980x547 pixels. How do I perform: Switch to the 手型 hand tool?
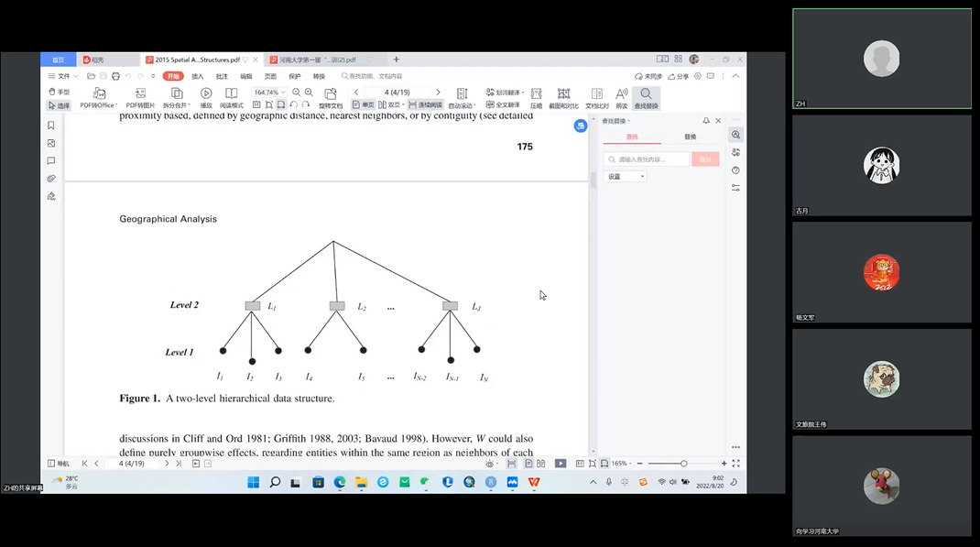[59, 93]
